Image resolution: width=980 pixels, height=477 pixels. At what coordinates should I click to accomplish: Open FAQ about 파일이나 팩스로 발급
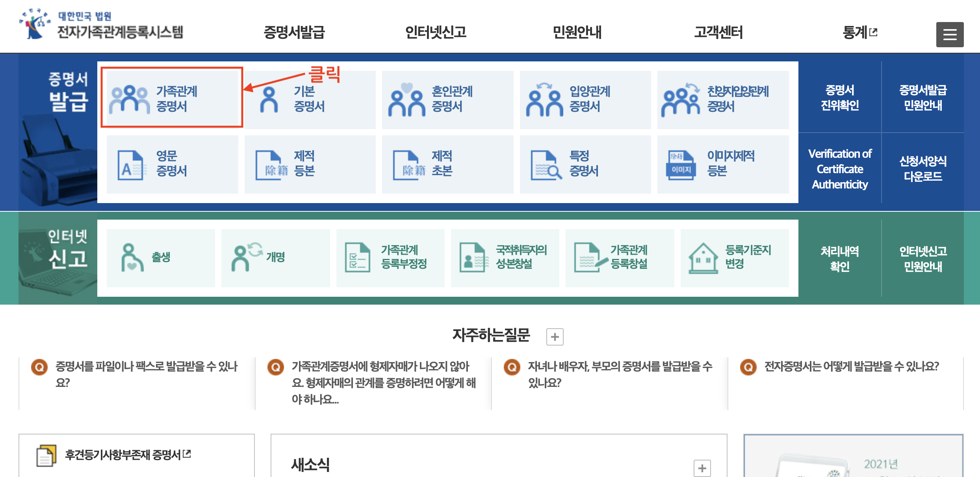pos(147,374)
